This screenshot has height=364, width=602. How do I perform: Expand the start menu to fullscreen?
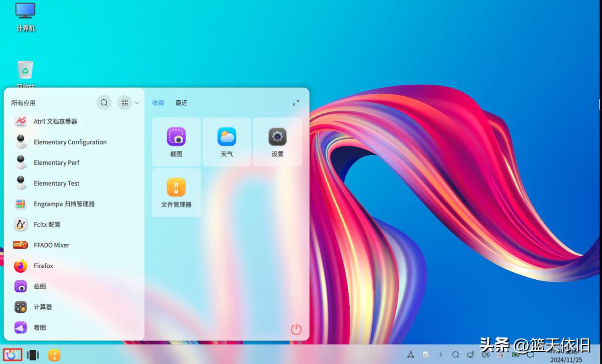(x=296, y=102)
